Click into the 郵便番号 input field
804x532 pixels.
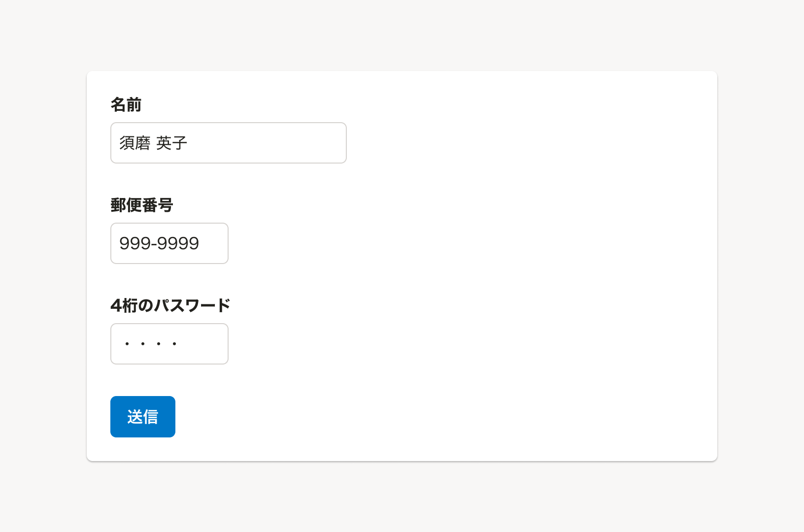pos(169,243)
